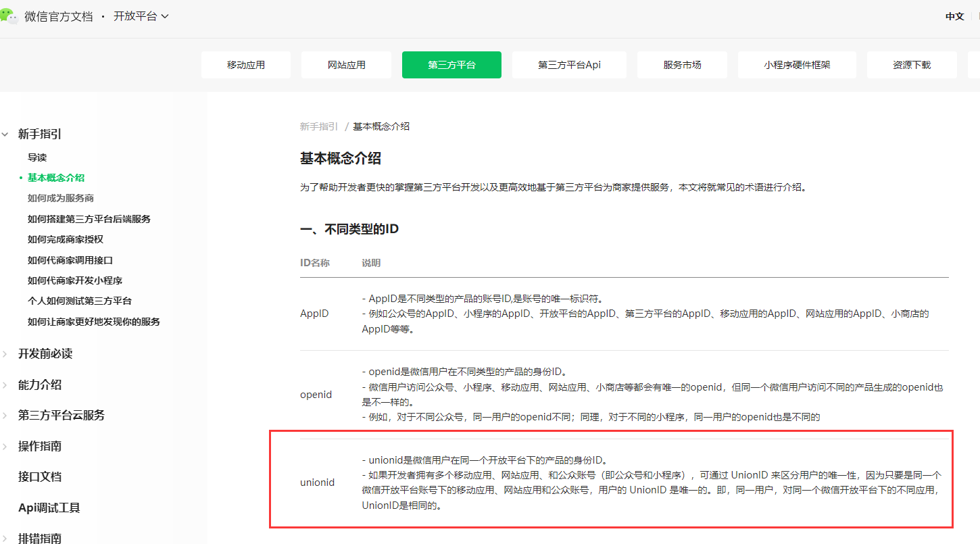The image size is (980, 544).
Task: Click the 说明 column header
Action: click(x=371, y=263)
